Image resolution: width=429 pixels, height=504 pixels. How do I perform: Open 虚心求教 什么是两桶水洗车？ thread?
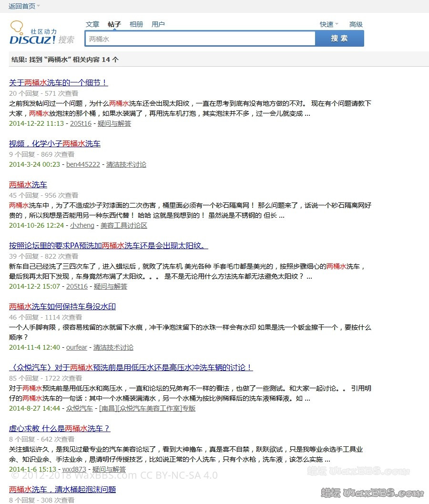coord(60,428)
